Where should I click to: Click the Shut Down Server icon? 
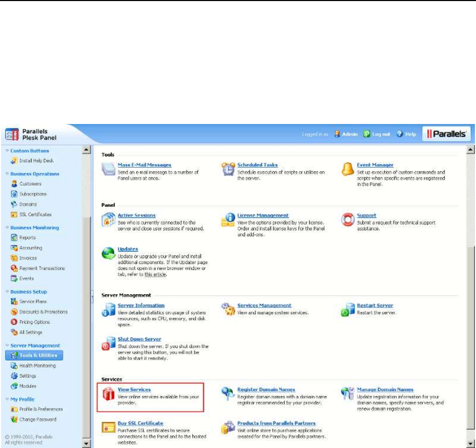click(108, 343)
